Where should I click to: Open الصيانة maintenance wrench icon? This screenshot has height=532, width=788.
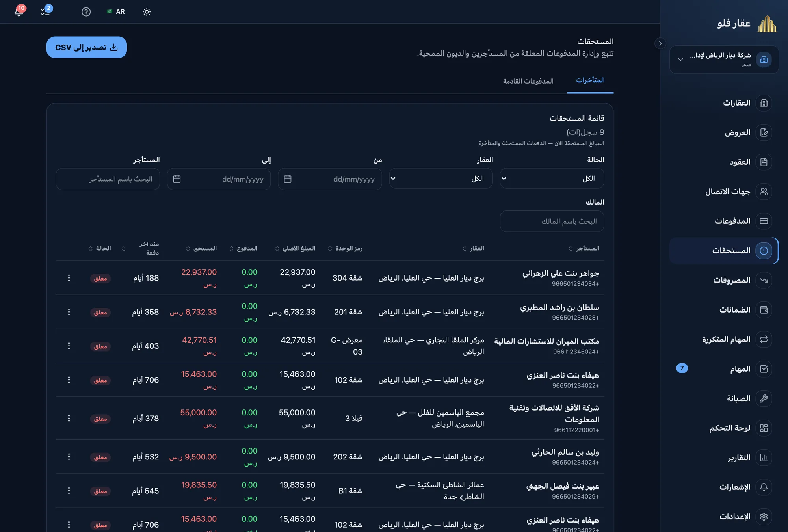click(764, 398)
